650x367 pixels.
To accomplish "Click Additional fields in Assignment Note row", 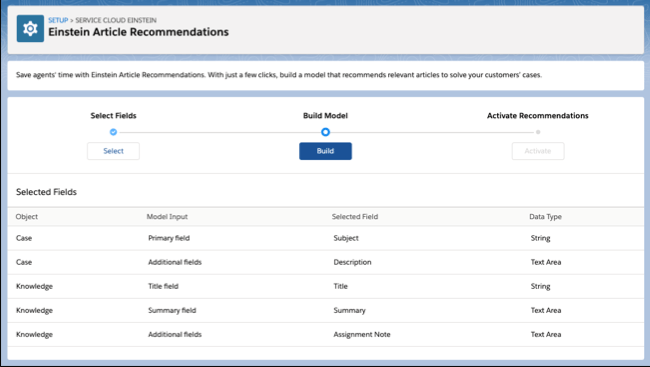I will (x=175, y=334).
